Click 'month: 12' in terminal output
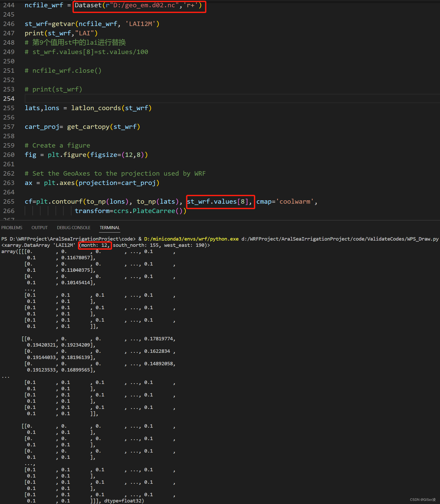The height and width of the screenshot is (504, 440). (94, 245)
